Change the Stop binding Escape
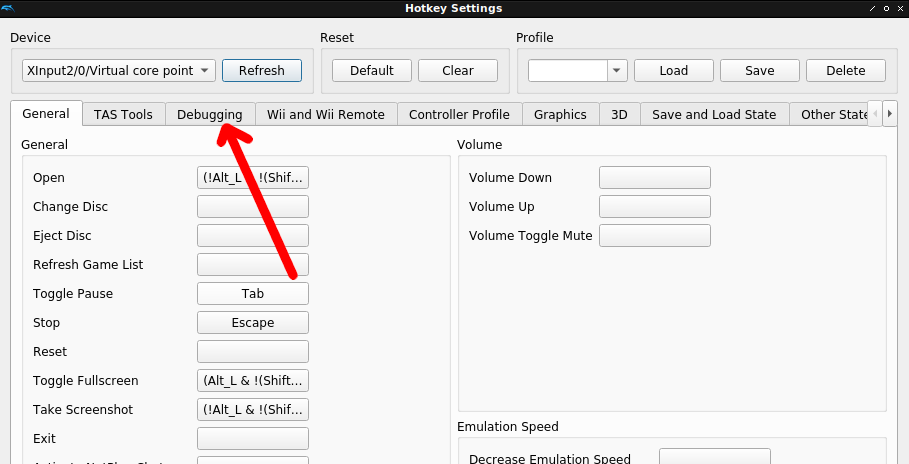 pyautogui.click(x=253, y=322)
